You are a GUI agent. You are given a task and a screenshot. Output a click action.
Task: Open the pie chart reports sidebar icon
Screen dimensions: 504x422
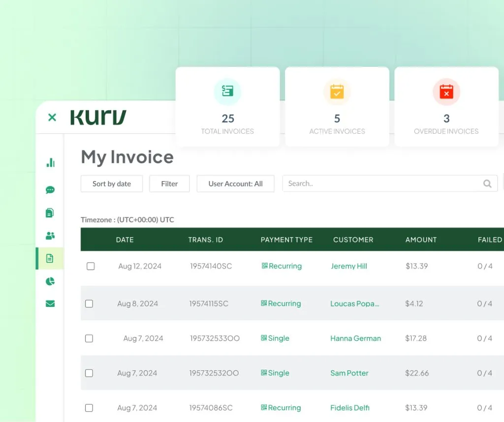tap(50, 281)
